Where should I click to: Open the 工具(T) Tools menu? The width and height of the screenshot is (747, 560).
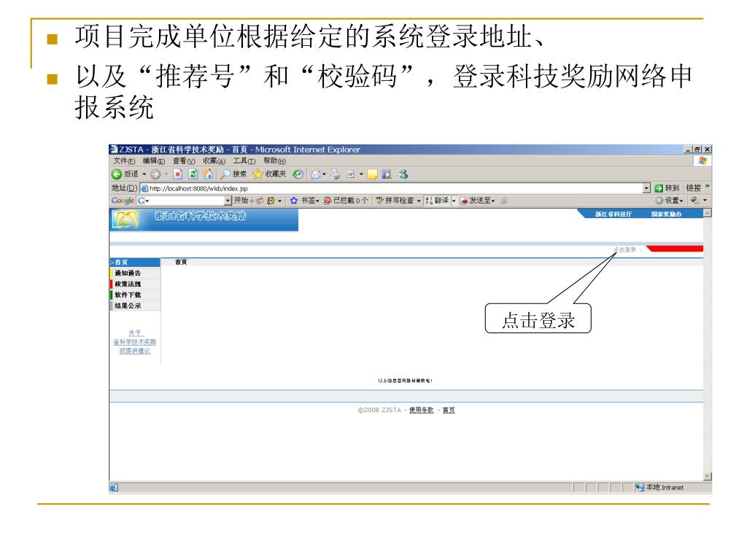pyautogui.click(x=244, y=161)
